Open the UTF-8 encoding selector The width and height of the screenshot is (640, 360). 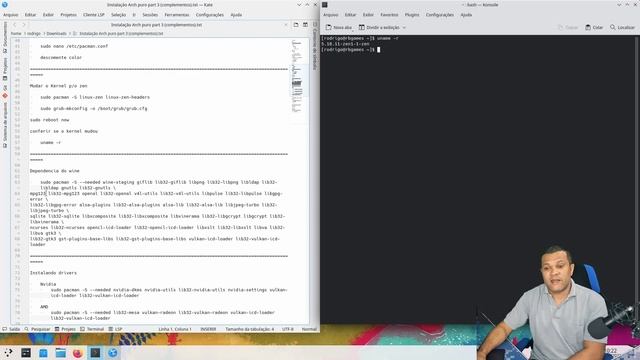tap(288, 329)
